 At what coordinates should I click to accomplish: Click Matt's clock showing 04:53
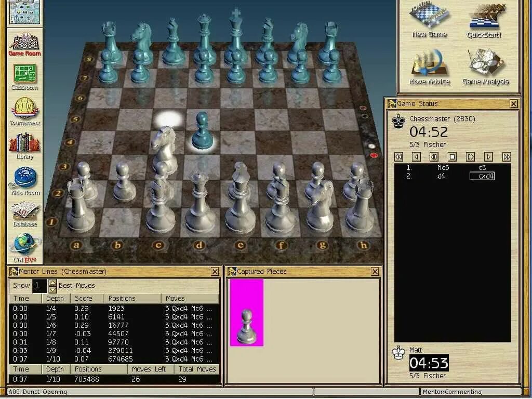point(429,363)
